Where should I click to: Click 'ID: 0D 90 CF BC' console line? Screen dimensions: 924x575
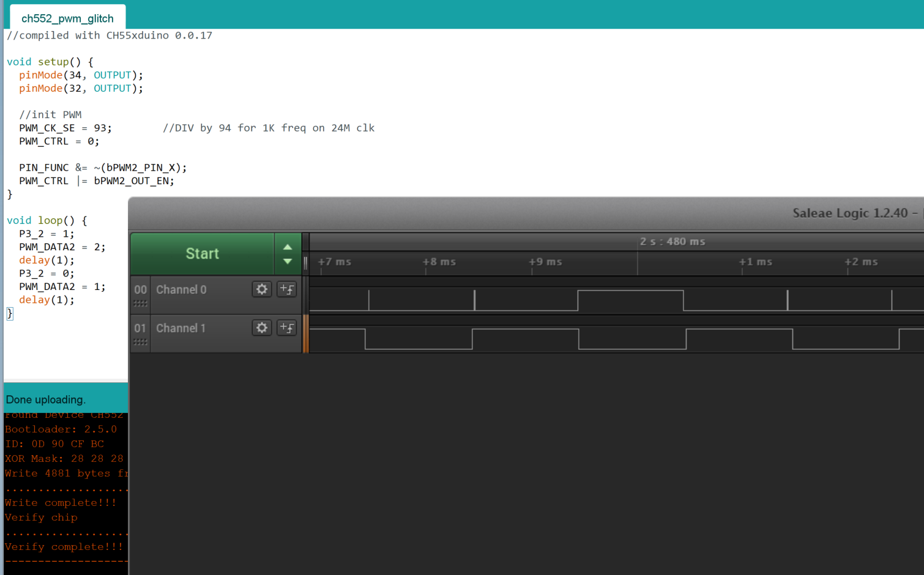[54, 444]
